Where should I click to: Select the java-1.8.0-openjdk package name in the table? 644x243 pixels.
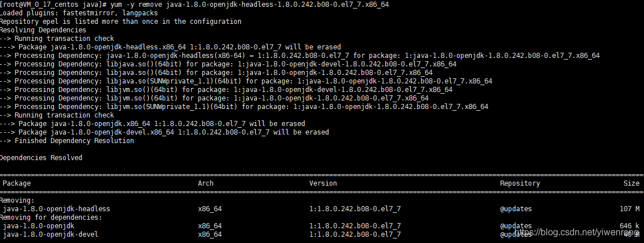click(x=39, y=226)
